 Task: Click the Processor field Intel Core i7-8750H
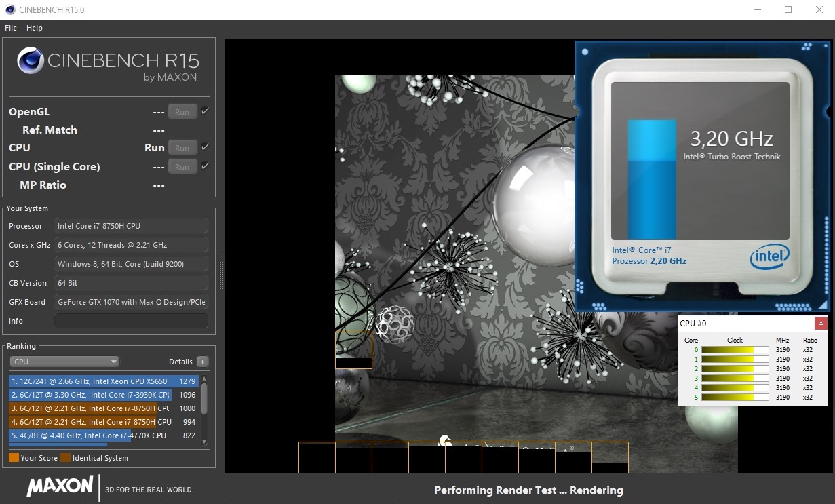click(131, 226)
